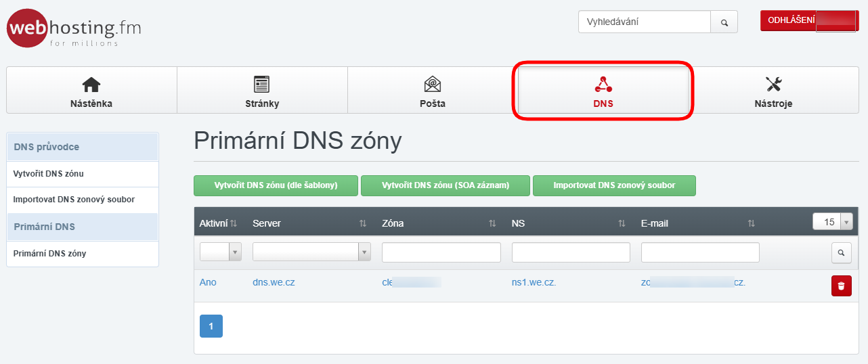
Task: Open the Nástroje tools tab
Action: click(x=773, y=91)
